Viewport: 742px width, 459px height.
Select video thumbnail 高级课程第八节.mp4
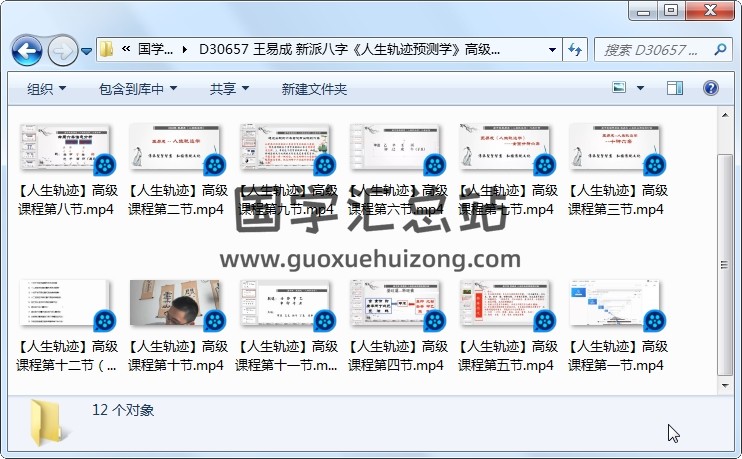65,147
